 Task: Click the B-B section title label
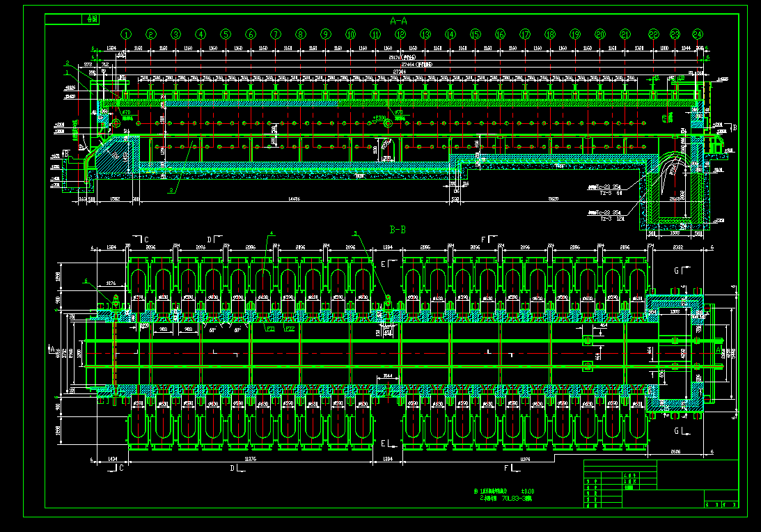(x=397, y=228)
